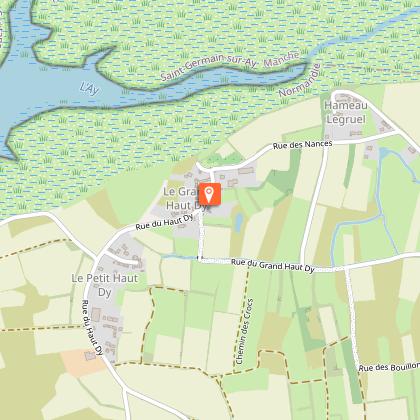Viewport: 420px width, 420px height.
Task: Select the Le Grand Haut Dy label
Action: coord(183,198)
